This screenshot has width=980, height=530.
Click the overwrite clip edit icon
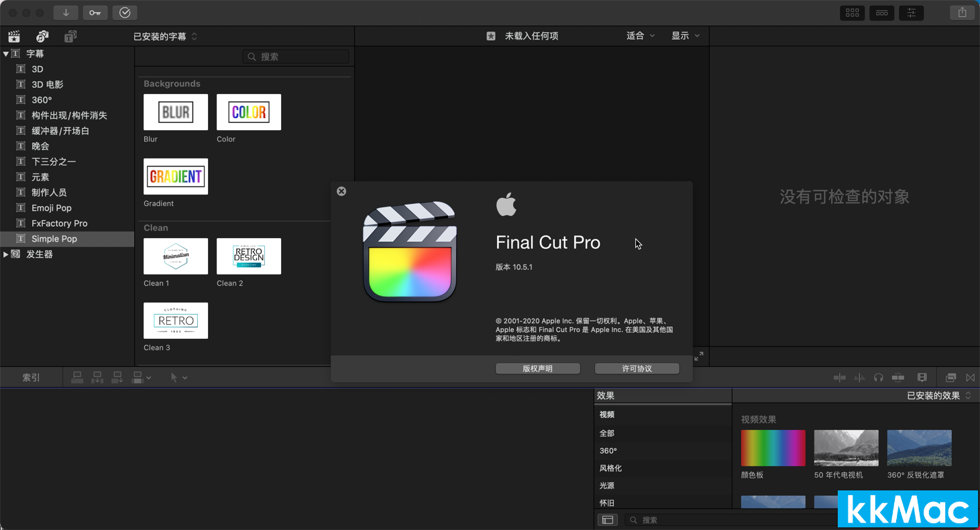(138, 378)
